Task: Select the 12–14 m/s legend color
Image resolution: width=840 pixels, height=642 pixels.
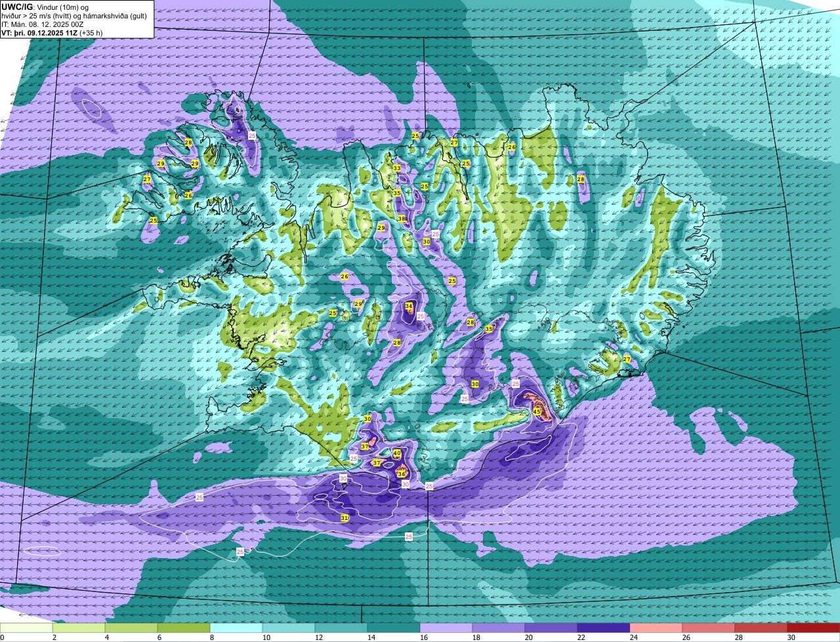Action: tap(341, 628)
